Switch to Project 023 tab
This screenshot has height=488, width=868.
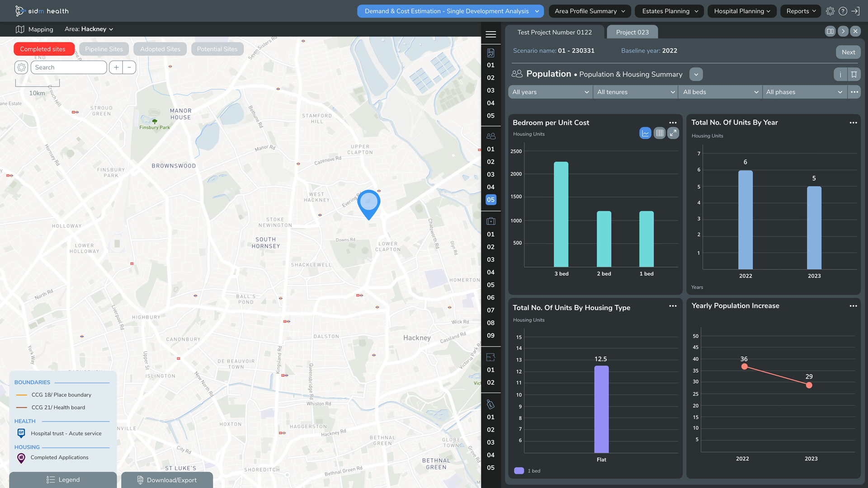632,32
